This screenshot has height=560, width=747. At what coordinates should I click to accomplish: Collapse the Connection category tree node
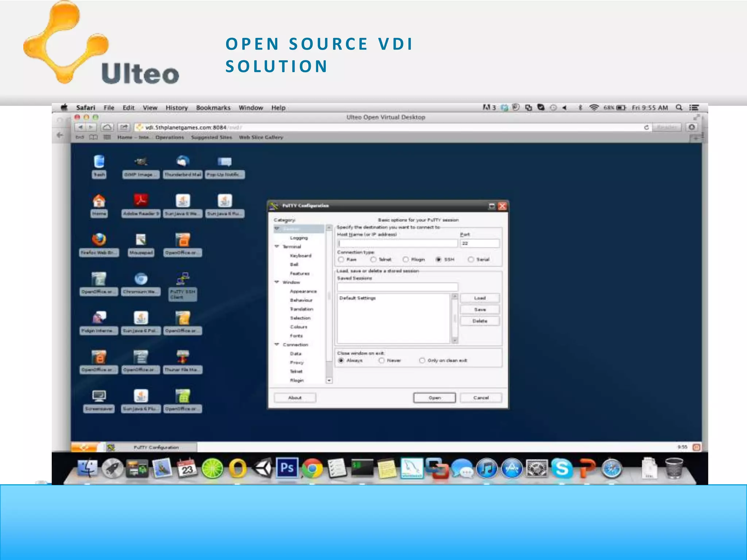[277, 345]
